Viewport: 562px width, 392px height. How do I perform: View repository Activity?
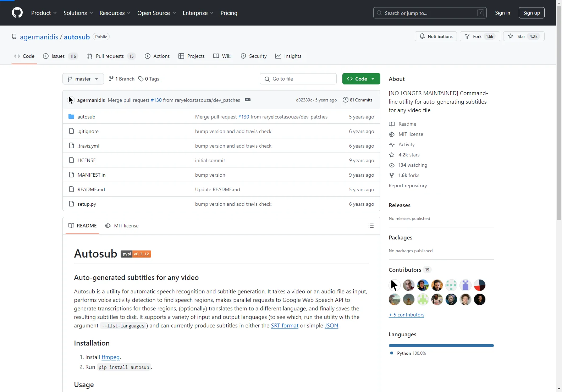pyautogui.click(x=402, y=144)
